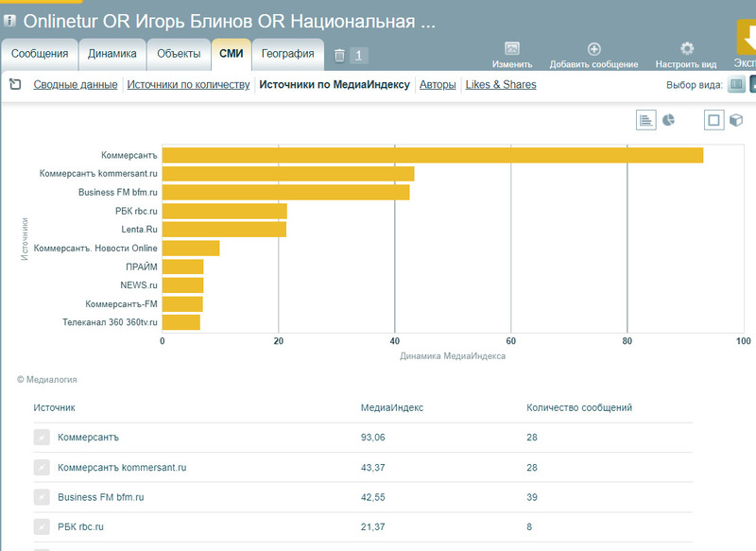Open the Сообщения tab
This screenshot has width=756, height=551.
(40, 54)
